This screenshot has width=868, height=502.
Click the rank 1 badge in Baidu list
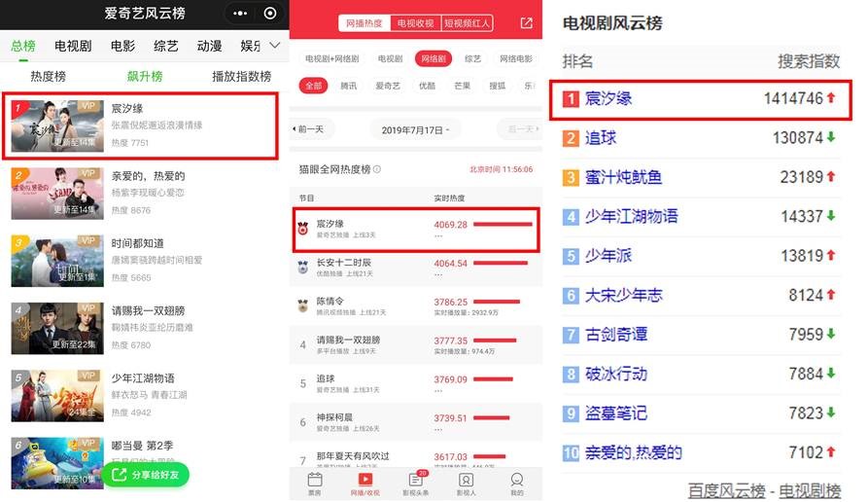click(571, 98)
